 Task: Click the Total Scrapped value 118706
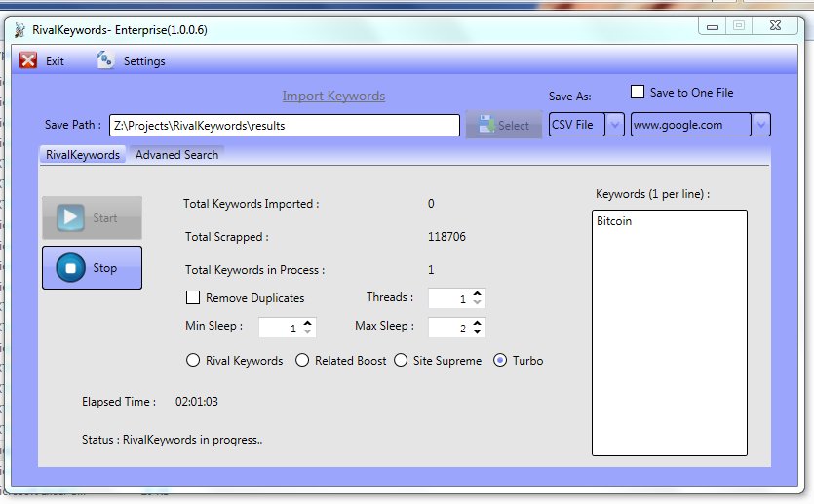(446, 237)
